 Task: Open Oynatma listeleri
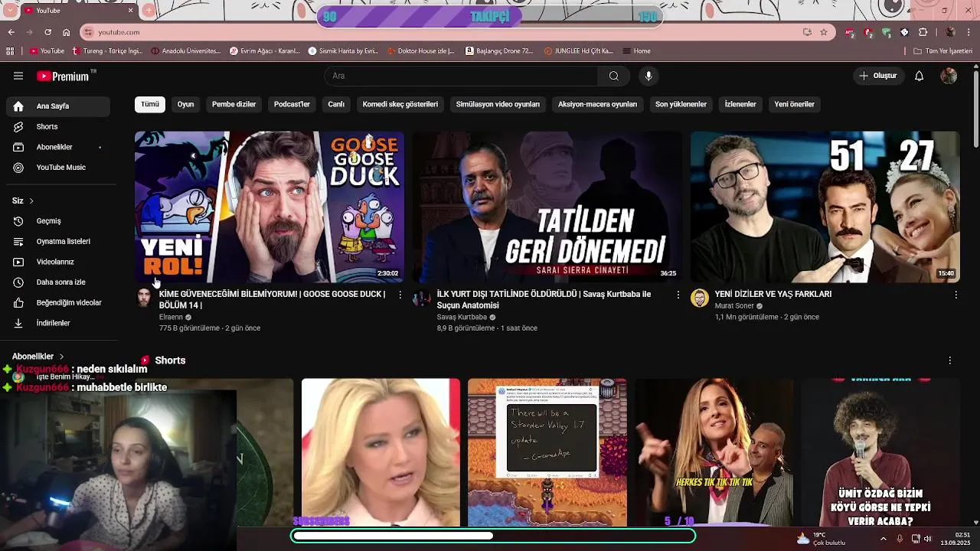[58, 242]
